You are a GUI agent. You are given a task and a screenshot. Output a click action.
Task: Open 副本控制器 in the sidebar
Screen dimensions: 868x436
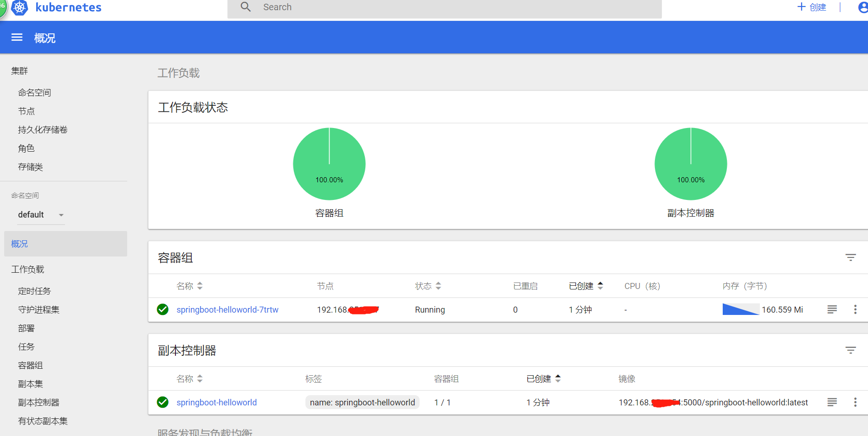39,403
